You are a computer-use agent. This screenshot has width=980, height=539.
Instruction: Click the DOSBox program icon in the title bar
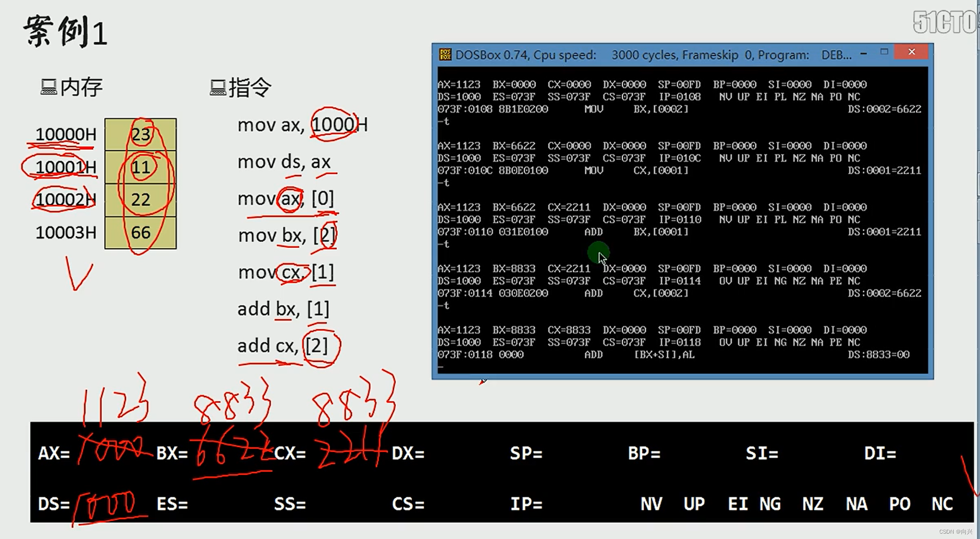(446, 55)
